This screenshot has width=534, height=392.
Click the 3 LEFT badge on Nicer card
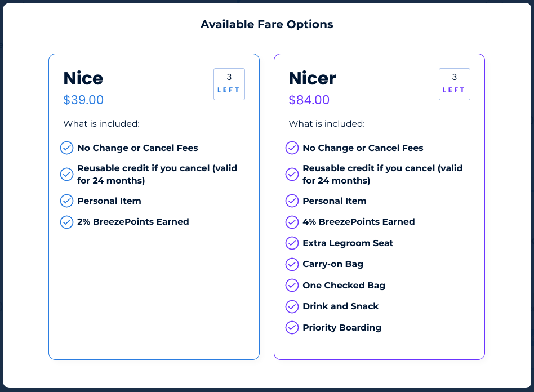[x=455, y=84]
